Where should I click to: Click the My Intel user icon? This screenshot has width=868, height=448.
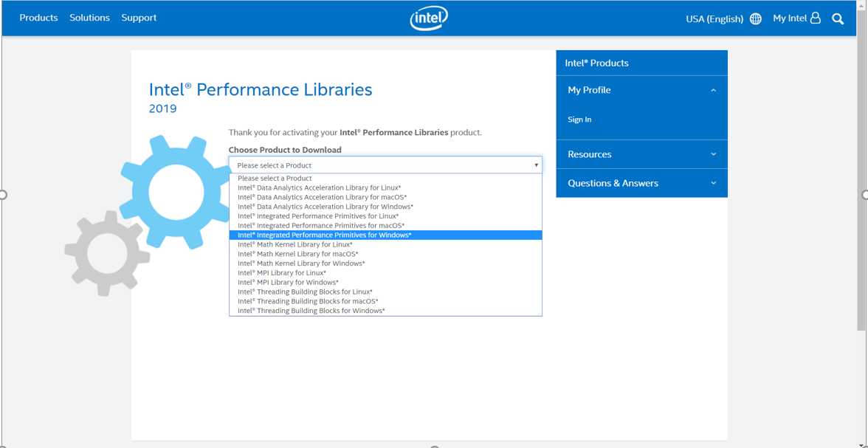816,18
